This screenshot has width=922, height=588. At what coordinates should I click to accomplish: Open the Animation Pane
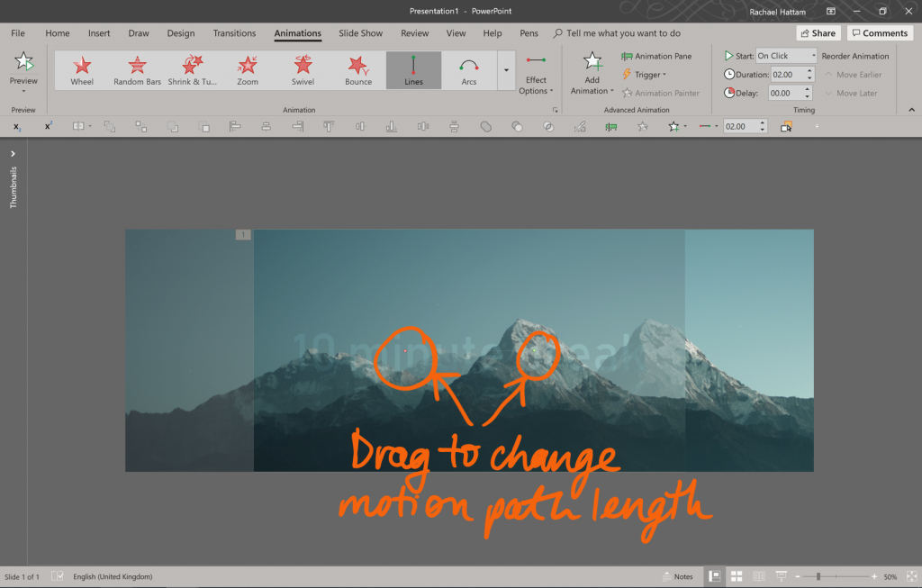click(x=657, y=56)
